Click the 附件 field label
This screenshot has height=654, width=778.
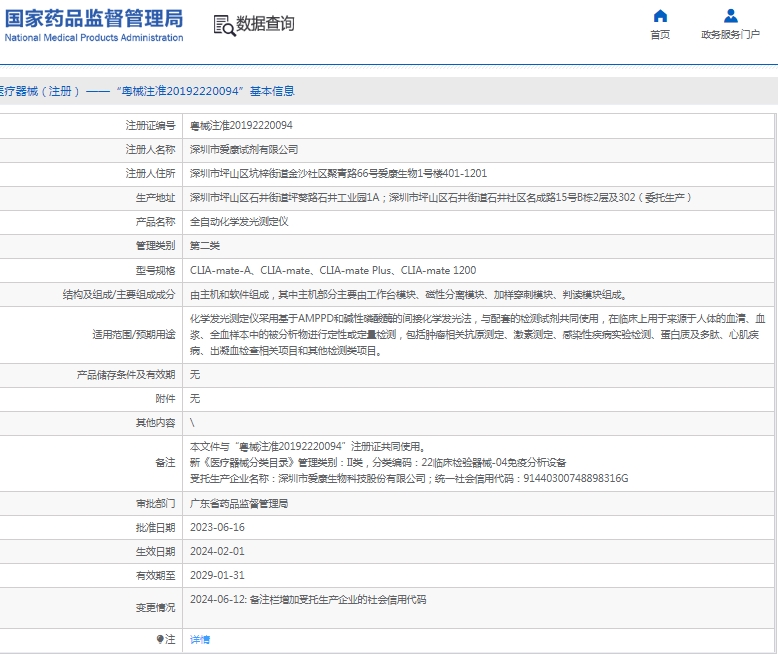tap(165, 398)
